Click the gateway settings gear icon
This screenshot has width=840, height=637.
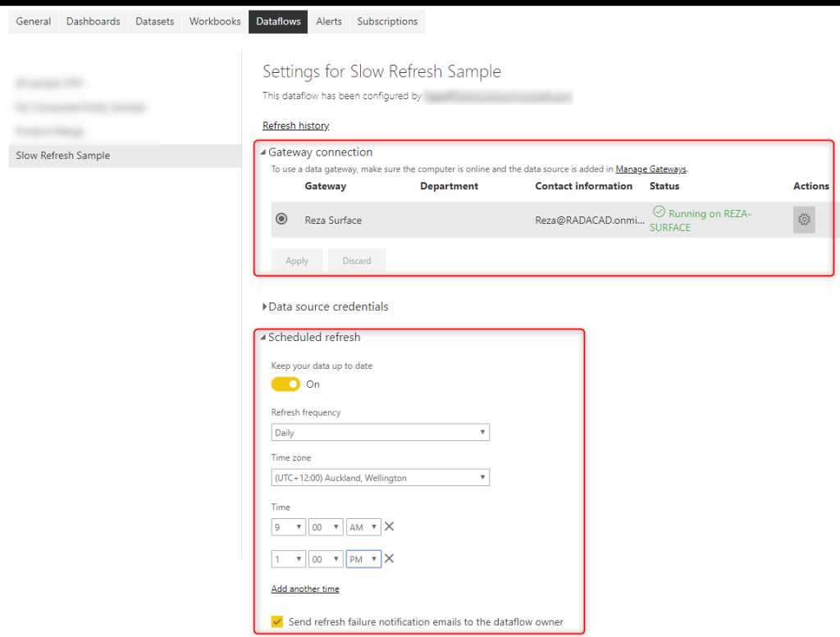pyautogui.click(x=804, y=220)
